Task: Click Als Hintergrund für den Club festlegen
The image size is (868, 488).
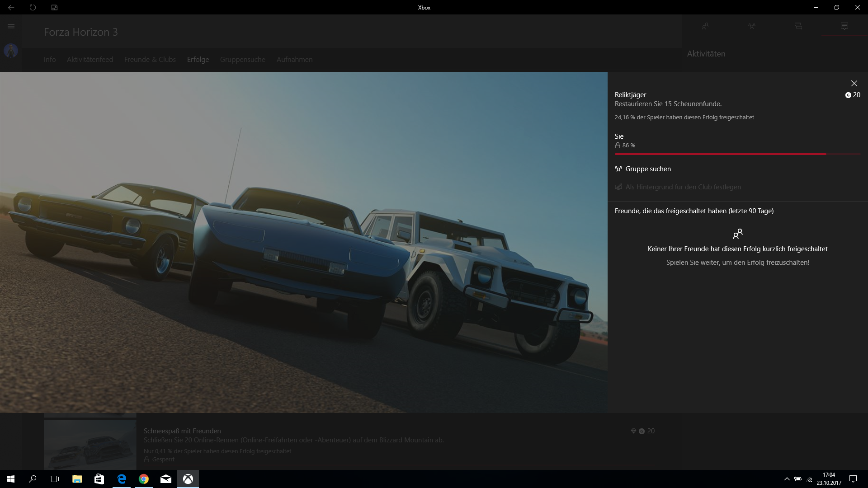Action: coord(678,187)
